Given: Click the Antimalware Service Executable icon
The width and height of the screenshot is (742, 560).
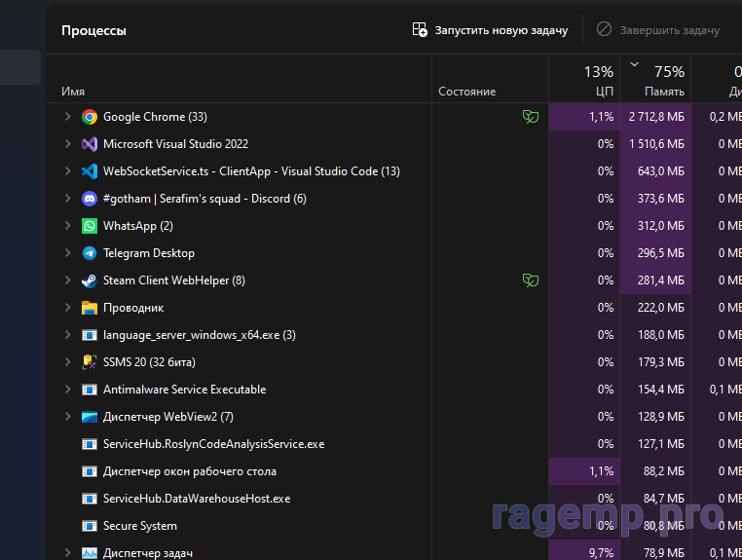Looking at the screenshot, I should pos(90,390).
